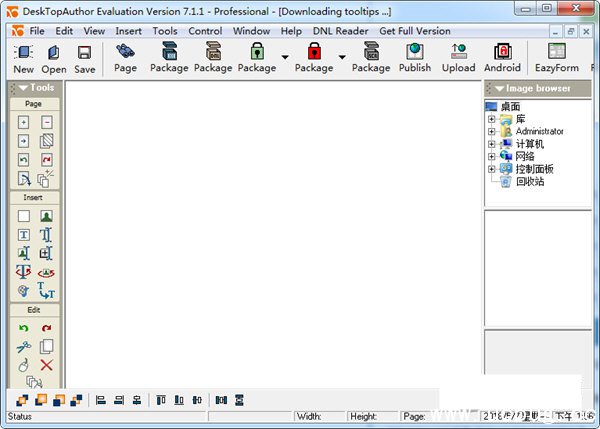
Task: Click the New button in the toolbar
Action: [x=23, y=58]
